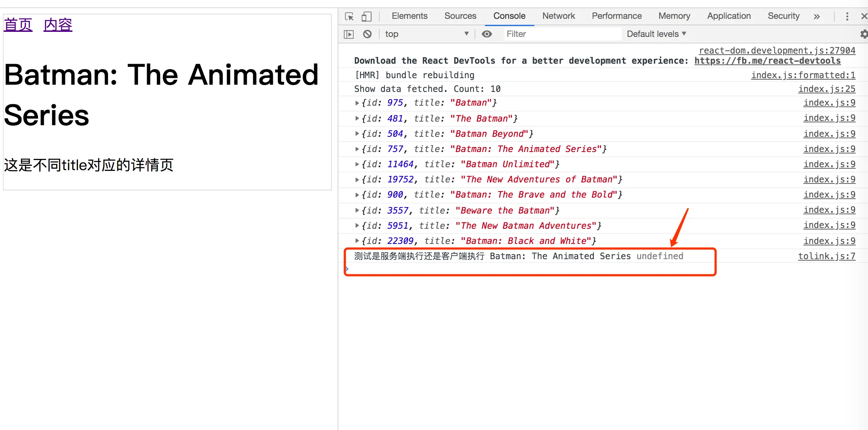Open DevTools three-dot customize menu
The width and height of the screenshot is (868, 430).
point(847,16)
